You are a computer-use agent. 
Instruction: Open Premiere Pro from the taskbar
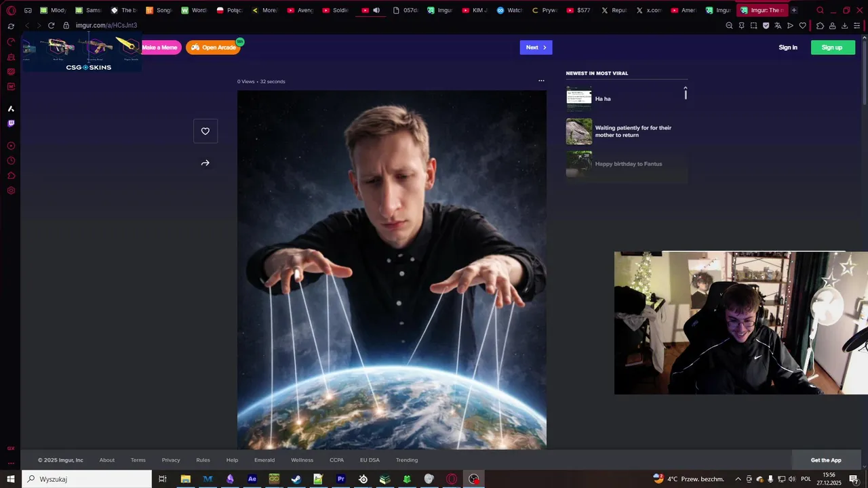point(341,479)
